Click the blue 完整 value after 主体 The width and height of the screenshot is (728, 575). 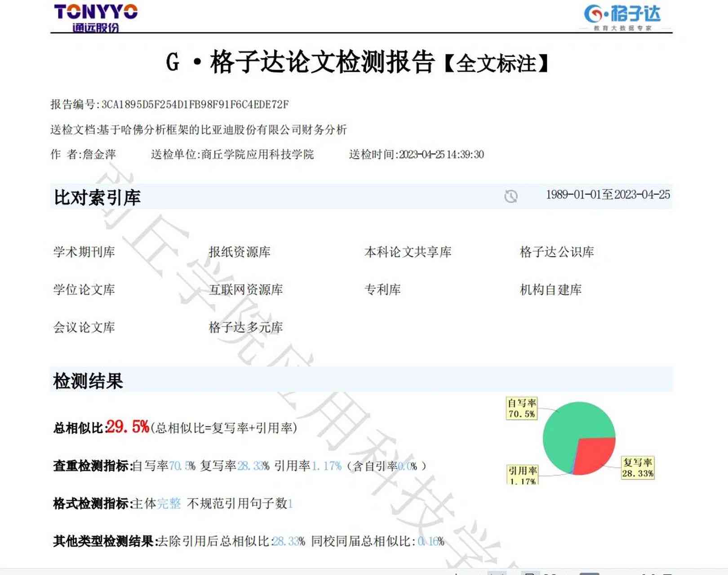tap(169, 504)
